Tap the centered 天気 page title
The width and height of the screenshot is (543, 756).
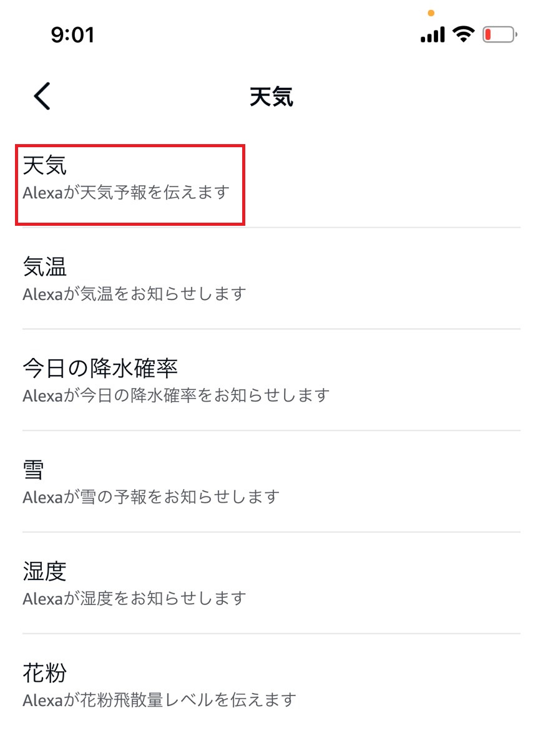[271, 97]
